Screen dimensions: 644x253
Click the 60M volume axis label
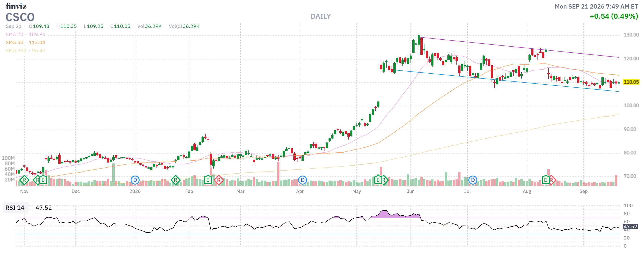click(9, 169)
